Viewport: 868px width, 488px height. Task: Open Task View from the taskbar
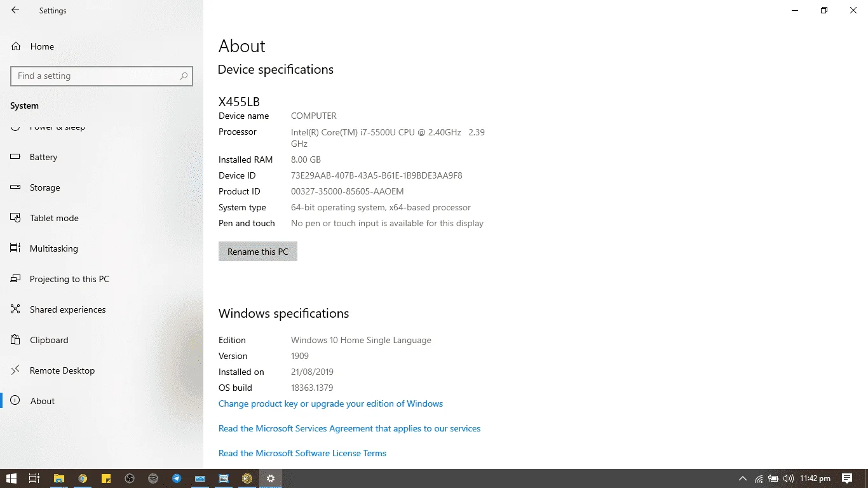point(34,478)
